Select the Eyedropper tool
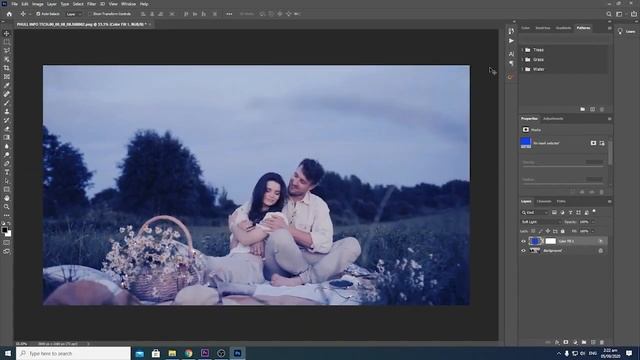 [x=7, y=85]
